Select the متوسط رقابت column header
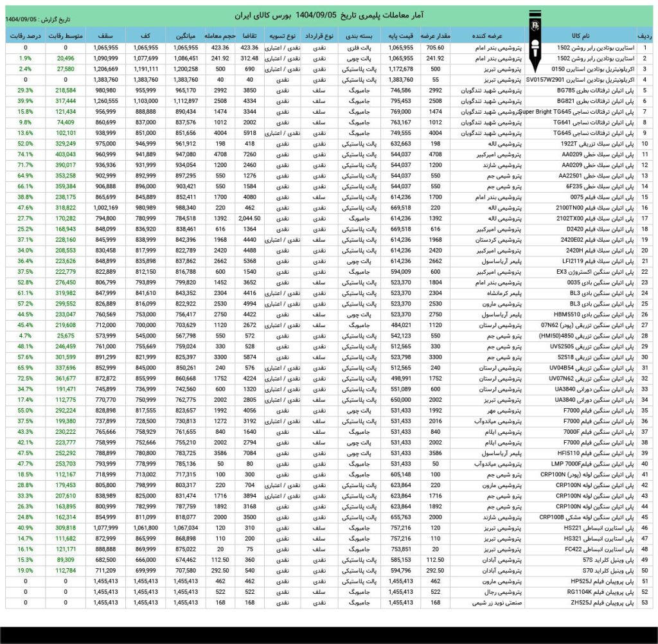658x644 pixels. click(x=66, y=36)
